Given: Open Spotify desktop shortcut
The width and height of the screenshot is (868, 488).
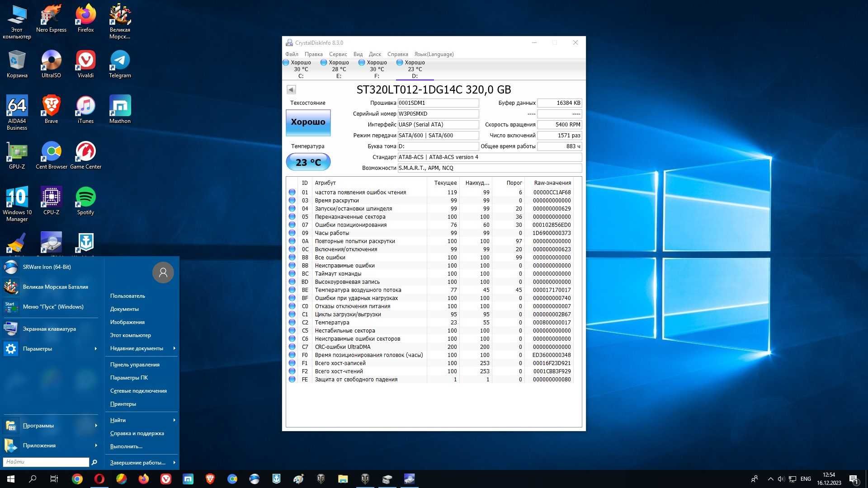Looking at the screenshot, I should 85,201.
